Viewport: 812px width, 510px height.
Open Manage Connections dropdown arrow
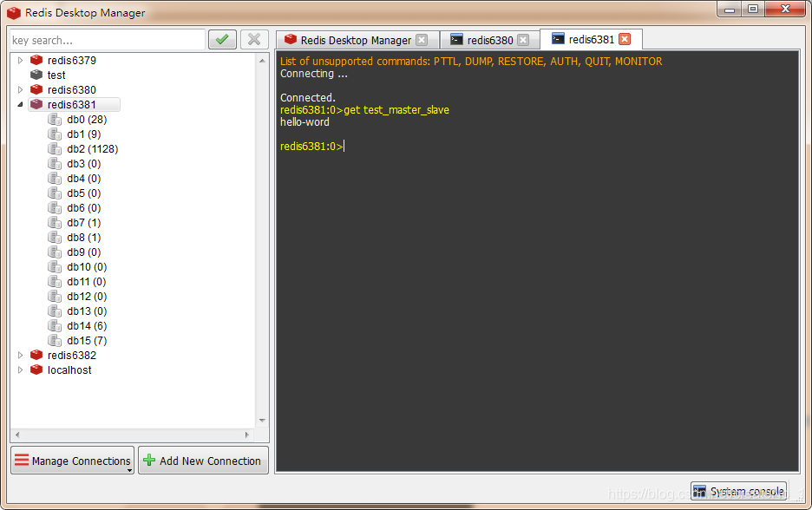[129, 470]
